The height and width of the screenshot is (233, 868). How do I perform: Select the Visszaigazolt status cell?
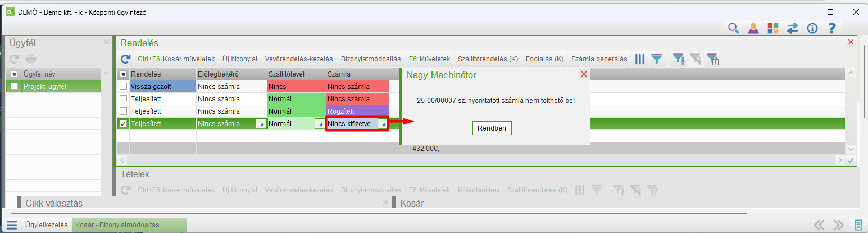pos(162,87)
